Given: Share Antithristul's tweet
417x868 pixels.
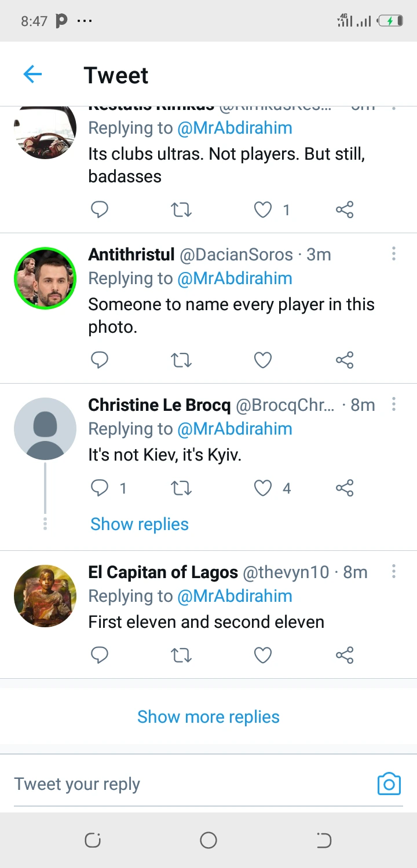Looking at the screenshot, I should coord(345,360).
